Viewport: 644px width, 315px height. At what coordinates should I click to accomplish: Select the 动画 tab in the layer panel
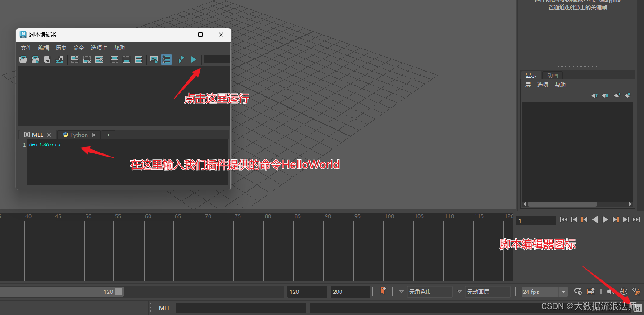(553, 75)
